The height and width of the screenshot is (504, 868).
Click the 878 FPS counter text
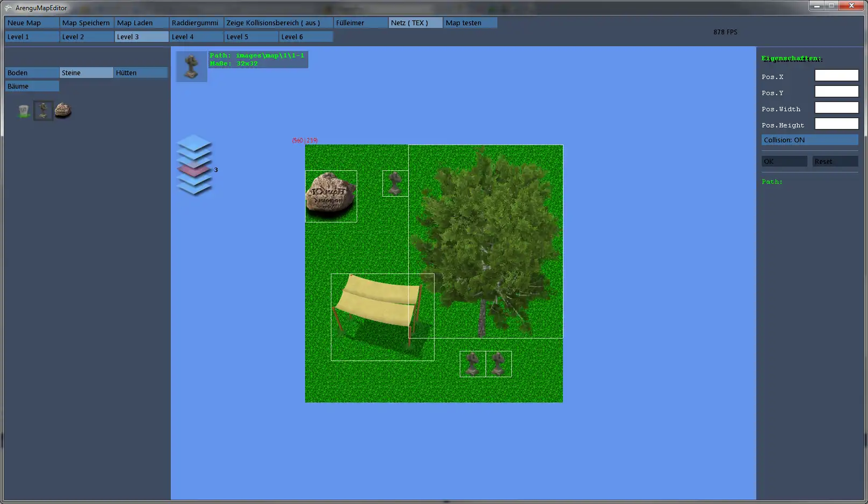(x=725, y=32)
